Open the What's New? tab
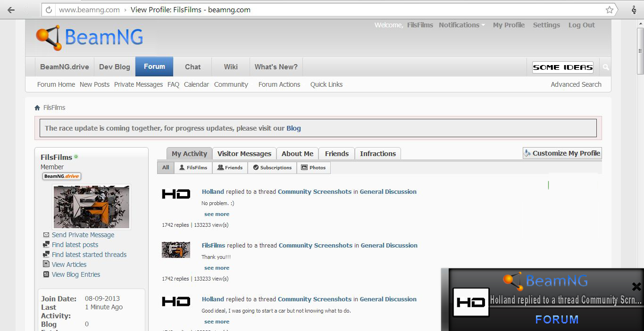644x331 pixels. coord(276,67)
